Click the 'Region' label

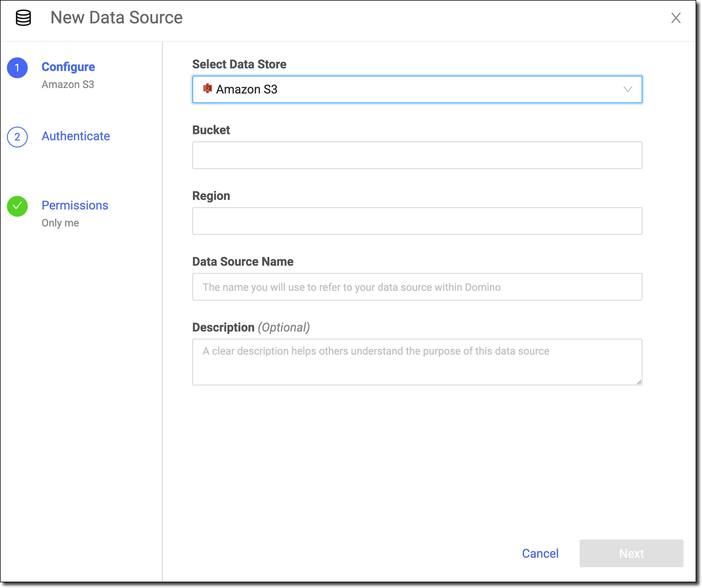click(x=211, y=196)
